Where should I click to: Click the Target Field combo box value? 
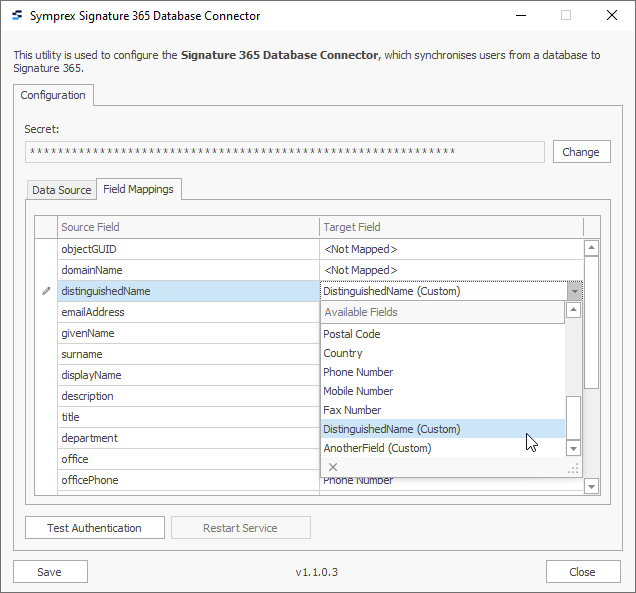pos(444,291)
